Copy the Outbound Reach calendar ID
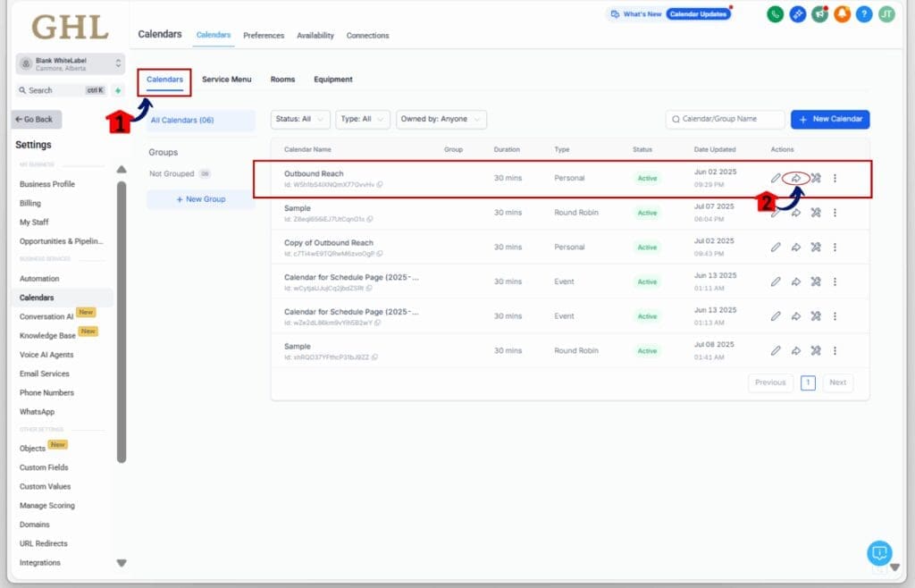 coord(380,184)
